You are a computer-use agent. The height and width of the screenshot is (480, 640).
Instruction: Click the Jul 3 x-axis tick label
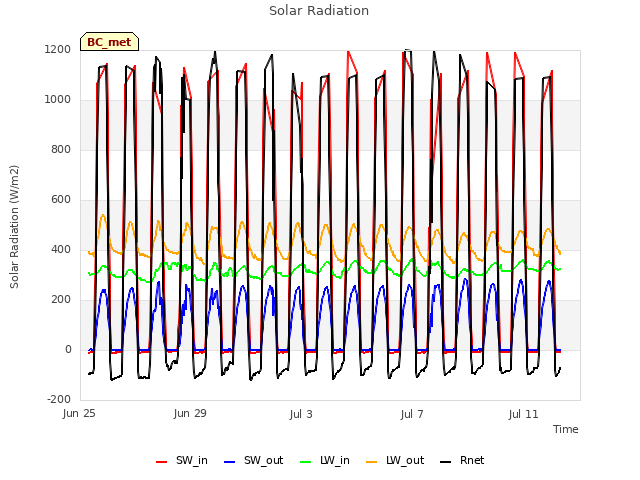[301, 414]
